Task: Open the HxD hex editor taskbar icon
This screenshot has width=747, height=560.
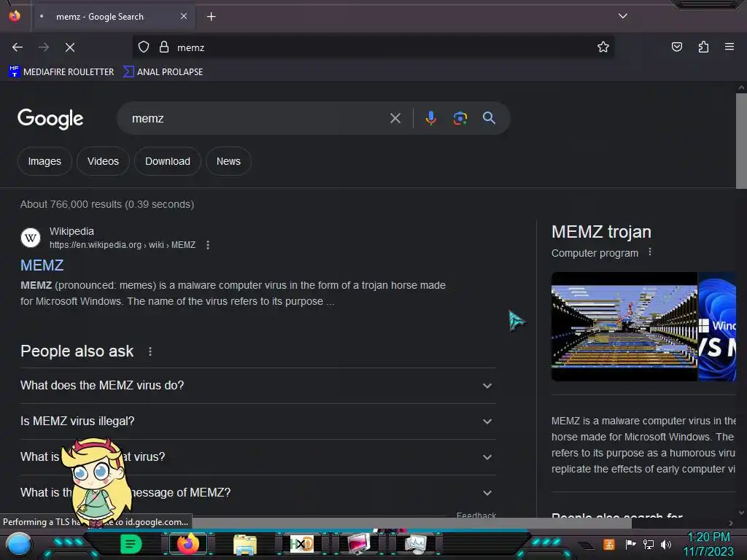Action: (x=302, y=544)
